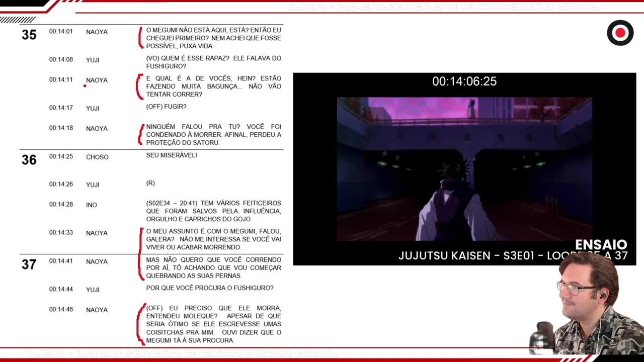The image size is (644, 362).
Task: Click the '(R)' reaction marker
Action: [x=150, y=183]
